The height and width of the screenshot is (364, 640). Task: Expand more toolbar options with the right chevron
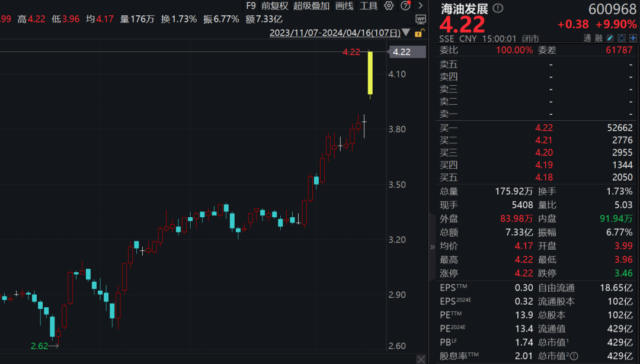pyautogui.click(x=420, y=6)
